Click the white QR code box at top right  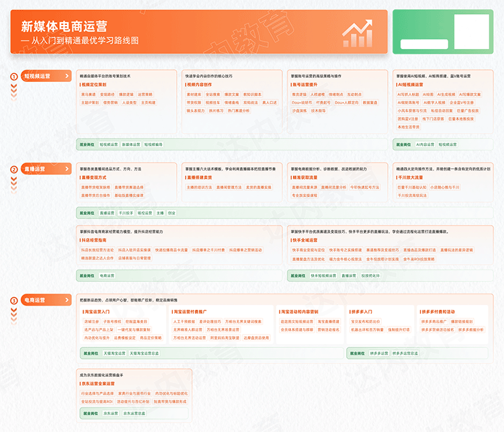point(471,32)
